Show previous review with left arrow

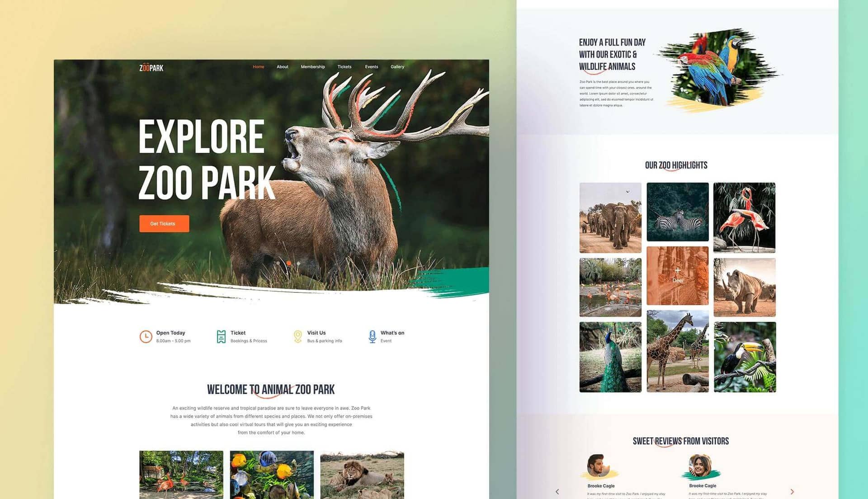point(557,492)
